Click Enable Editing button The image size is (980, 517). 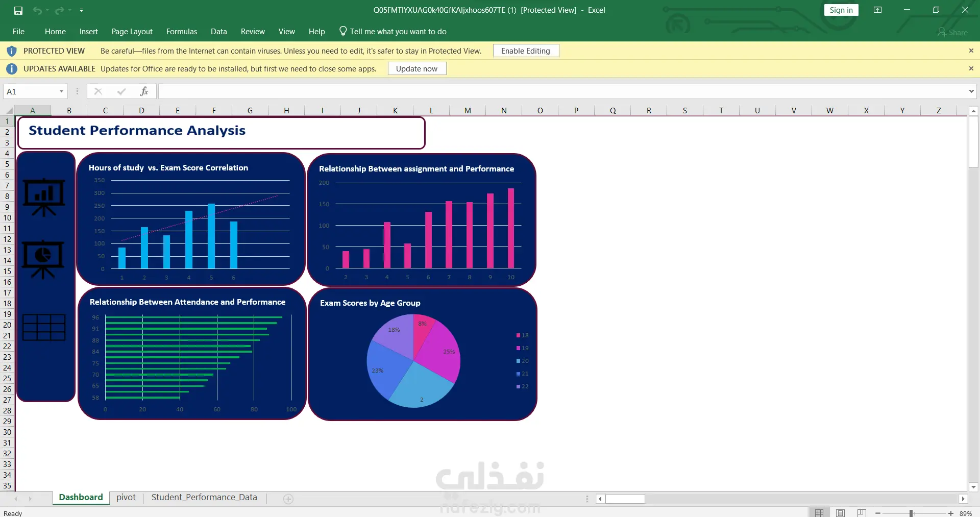click(x=526, y=51)
